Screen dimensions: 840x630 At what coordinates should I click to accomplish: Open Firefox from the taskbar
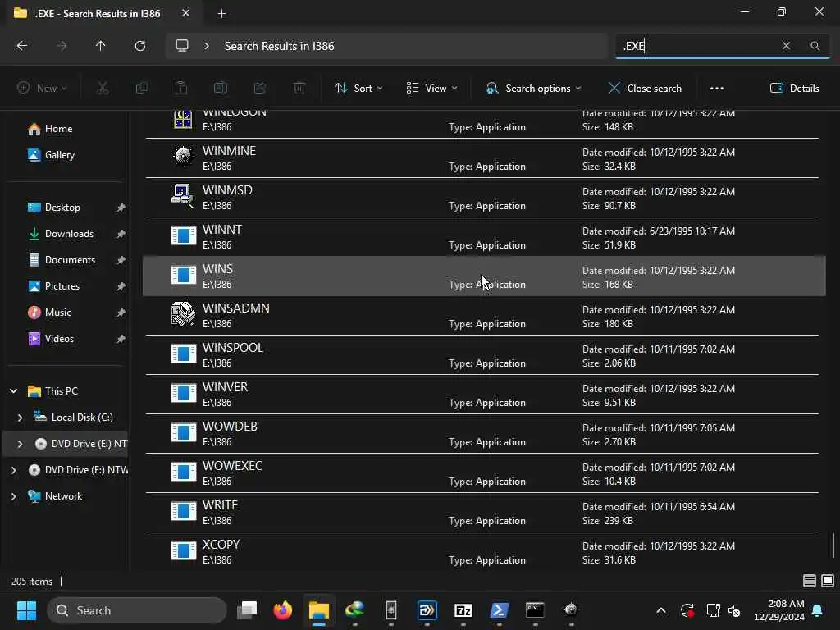282,610
